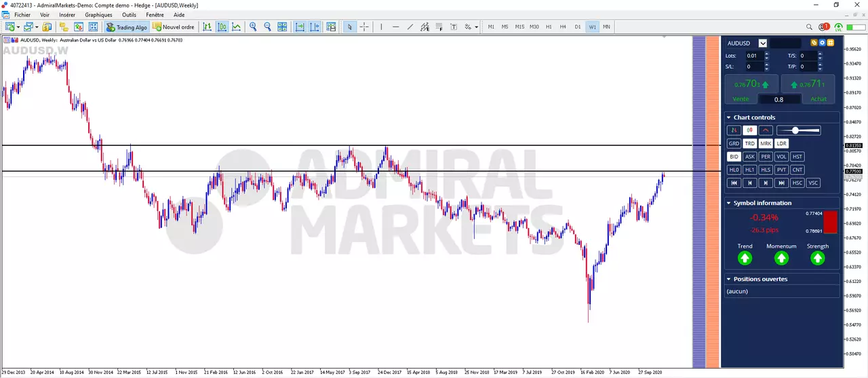868x378 pixels.
Task: Switch to candlestick chart view
Action: [x=222, y=27]
